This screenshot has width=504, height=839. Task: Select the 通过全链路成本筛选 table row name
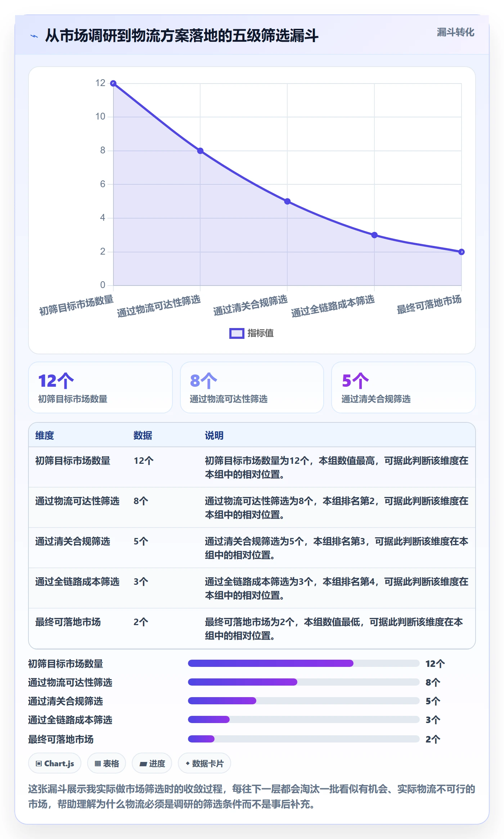pyautogui.click(x=77, y=582)
